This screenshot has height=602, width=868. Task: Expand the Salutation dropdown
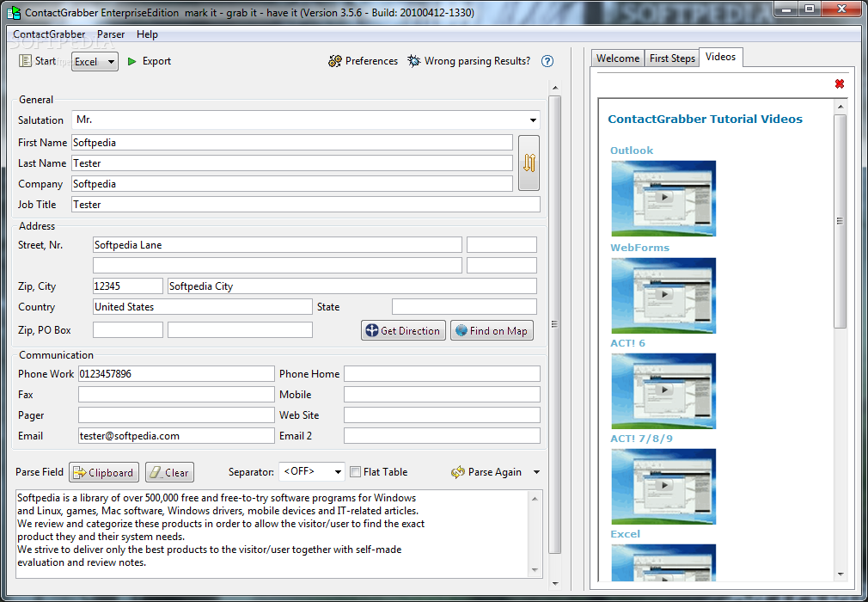(533, 120)
